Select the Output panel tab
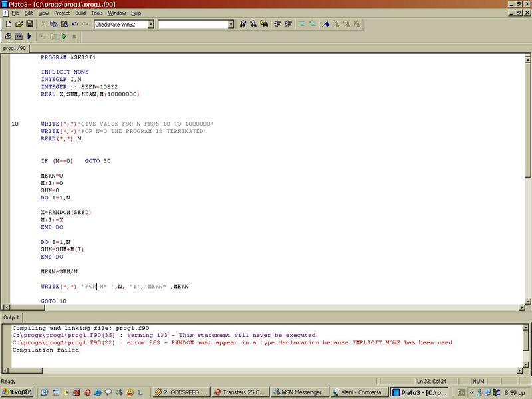The width and height of the screenshot is (532, 399). coord(11,317)
